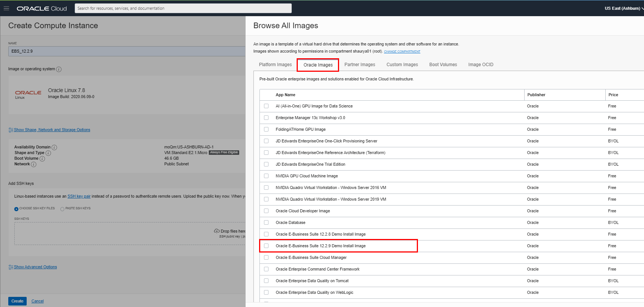Image resolution: width=644 pixels, height=307 pixels.
Task: Open the hamburger navigation menu
Action: 6,8
